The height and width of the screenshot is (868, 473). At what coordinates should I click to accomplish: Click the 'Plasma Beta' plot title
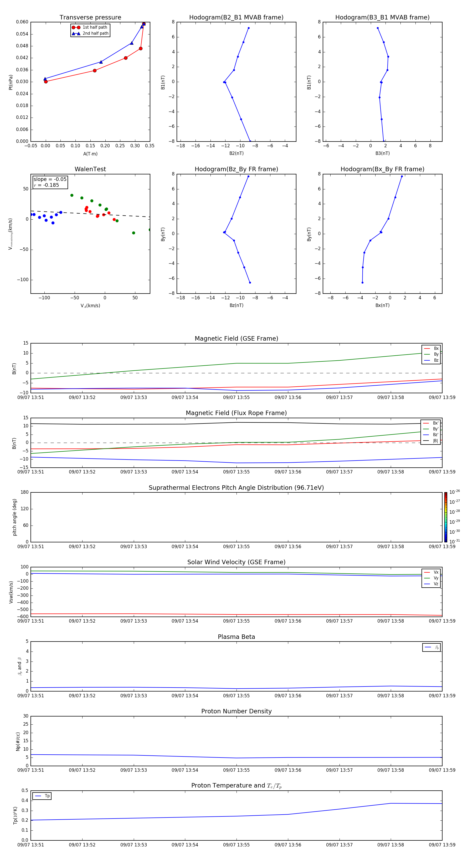(236, 637)
